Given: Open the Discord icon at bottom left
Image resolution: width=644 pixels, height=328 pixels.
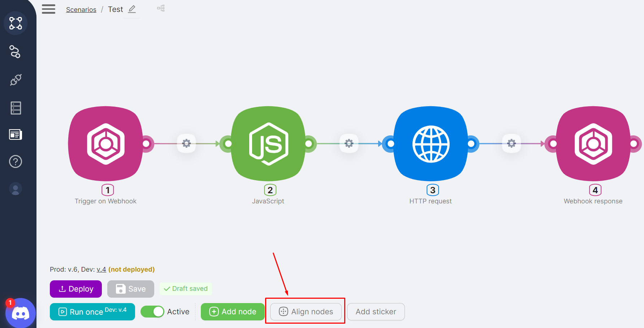Looking at the screenshot, I should (21, 313).
